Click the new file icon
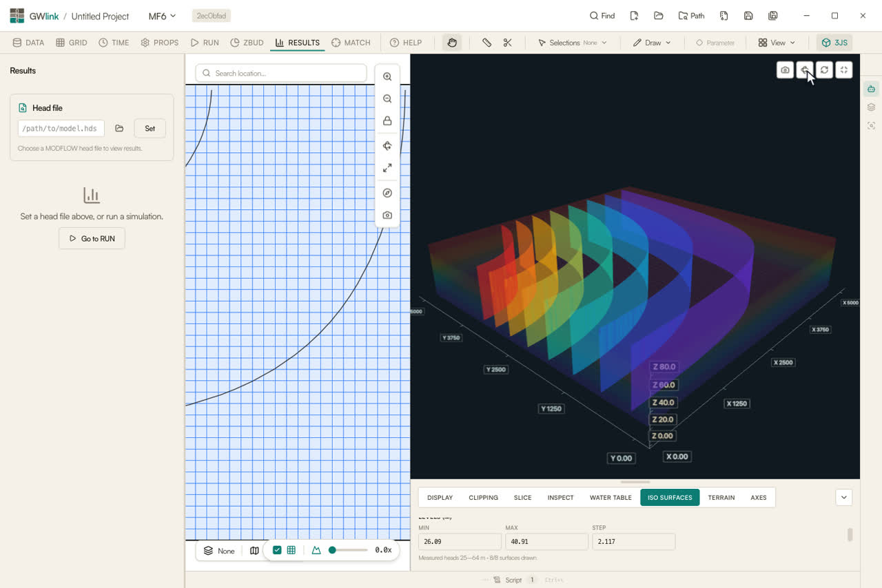The width and height of the screenshot is (882, 588). (634, 16)
